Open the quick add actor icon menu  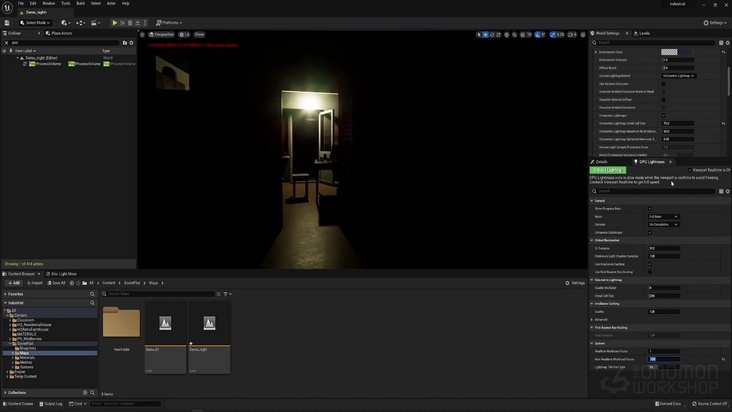pyautogui.click(x=65, y=22)
